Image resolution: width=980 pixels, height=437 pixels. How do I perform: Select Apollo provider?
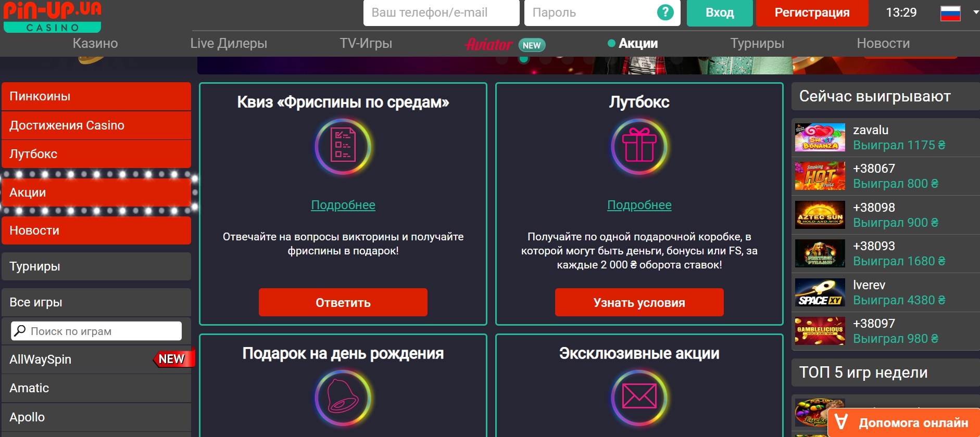(x=96, y=417)
